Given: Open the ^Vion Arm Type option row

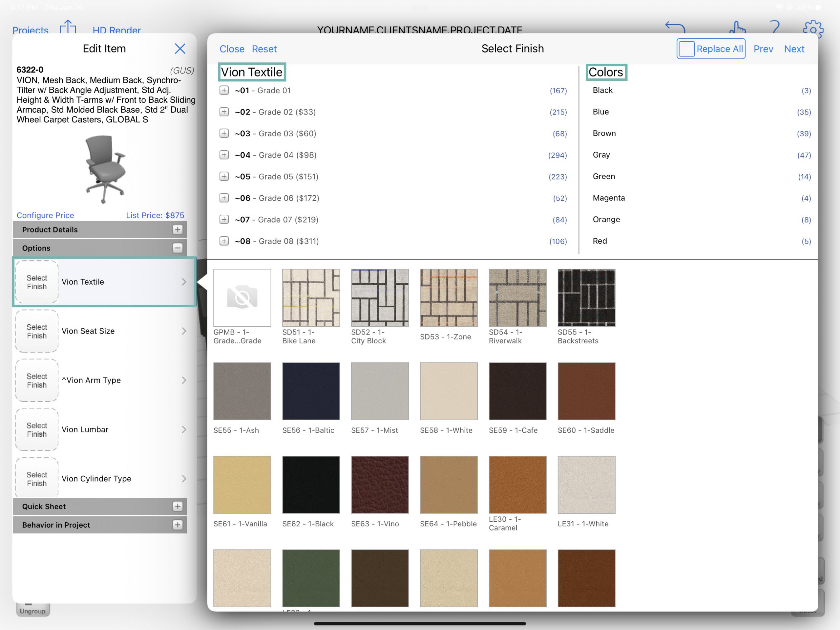Looking at the screenshot, I should point(104,380).
